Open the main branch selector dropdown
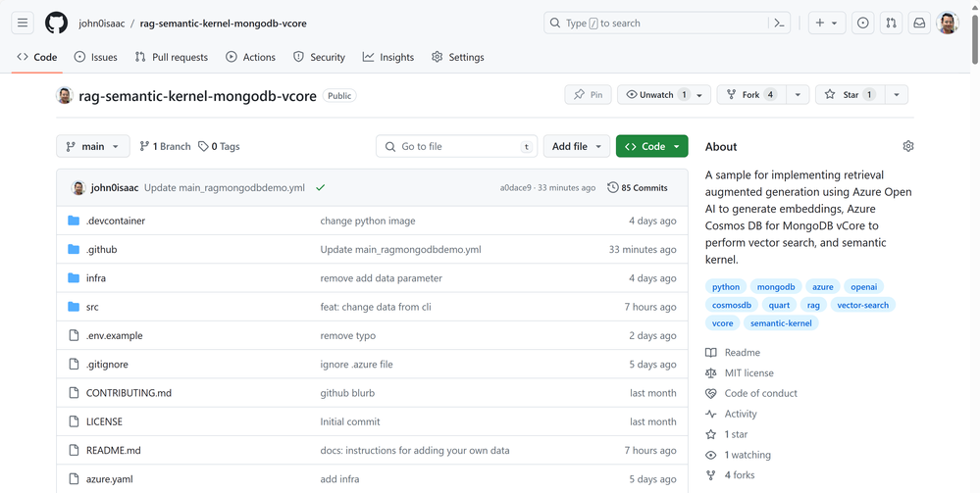This screenshot has height=493, width=980. (93, 146)
